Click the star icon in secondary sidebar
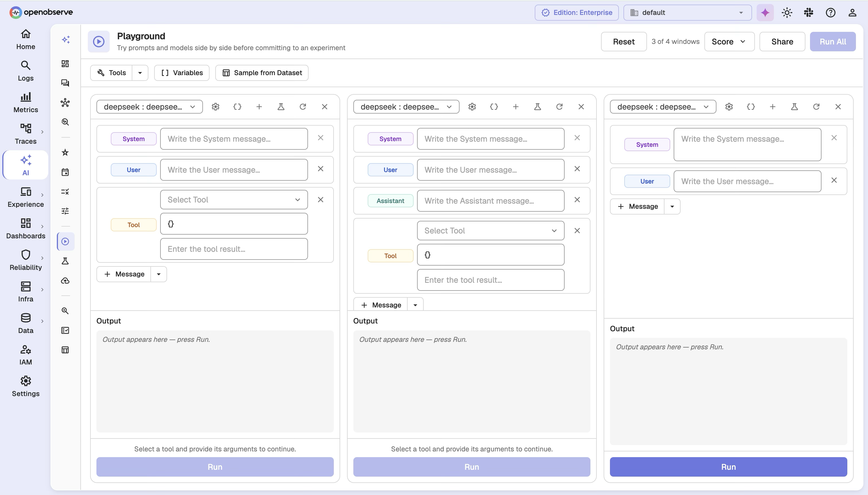This screenshot has width=868, height=495. click(x=65, y=152)
